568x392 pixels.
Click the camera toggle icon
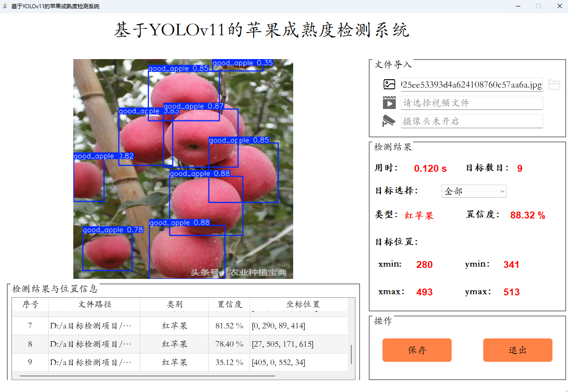[x=389, y=121]
